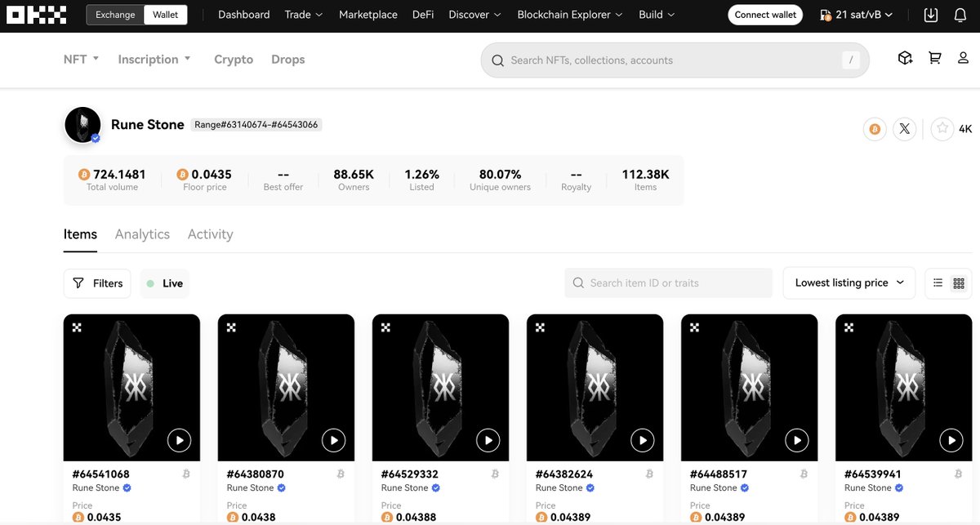This screenshot has height=525, width=980.
Task: Open the download app icon
Action: (x=931, y=15)
